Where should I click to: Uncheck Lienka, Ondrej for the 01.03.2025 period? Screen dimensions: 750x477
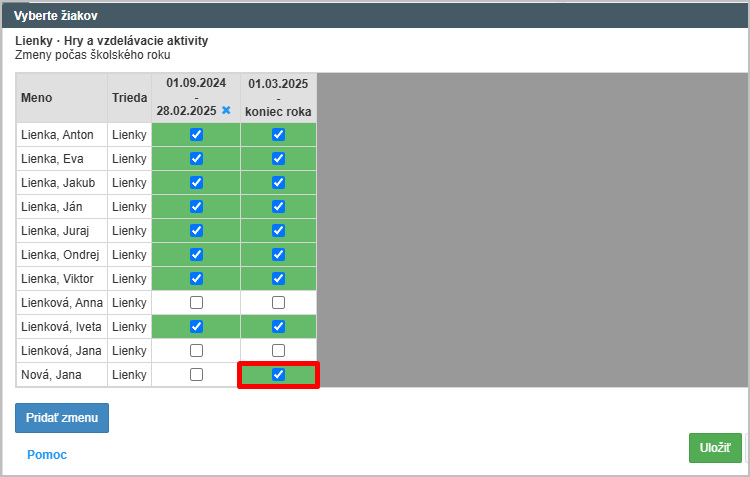coord(279,255)
